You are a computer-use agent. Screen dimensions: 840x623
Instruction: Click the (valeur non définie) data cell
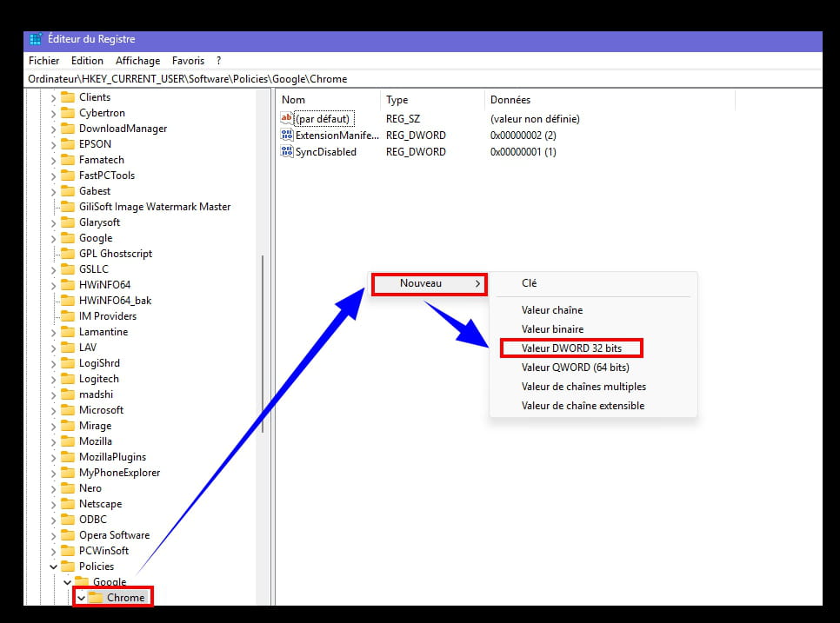click(x=535, y=119)
